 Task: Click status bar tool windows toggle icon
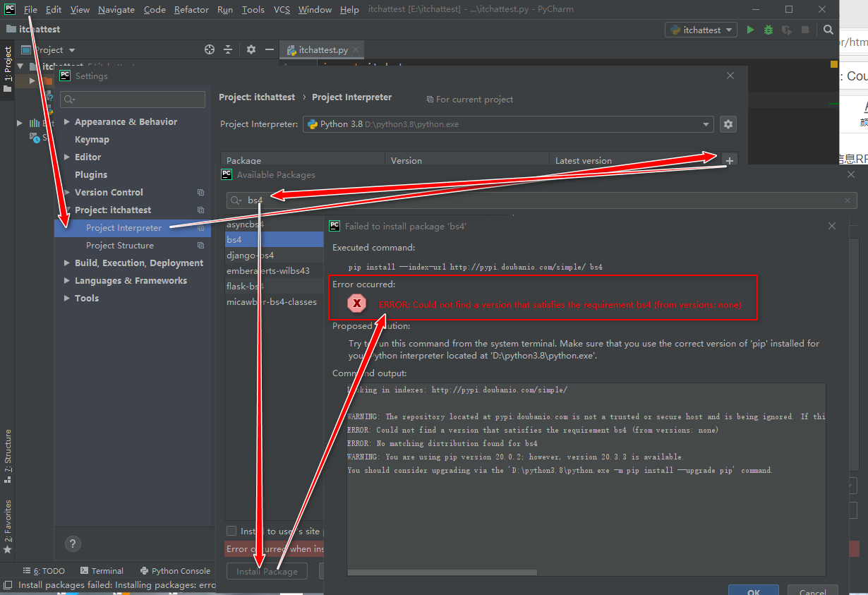(8, 584)
